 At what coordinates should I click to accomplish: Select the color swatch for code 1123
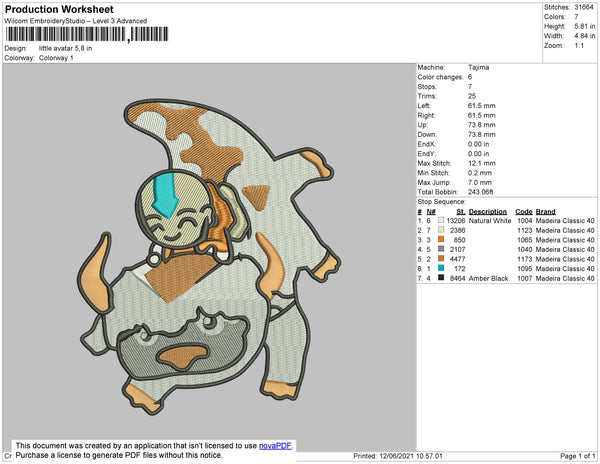point(441,230)
